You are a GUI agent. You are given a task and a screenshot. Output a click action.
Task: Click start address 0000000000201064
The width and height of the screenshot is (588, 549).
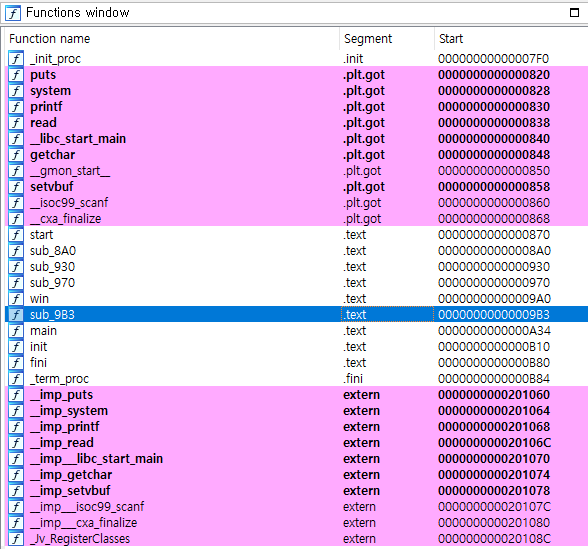[x=494, y=411]
